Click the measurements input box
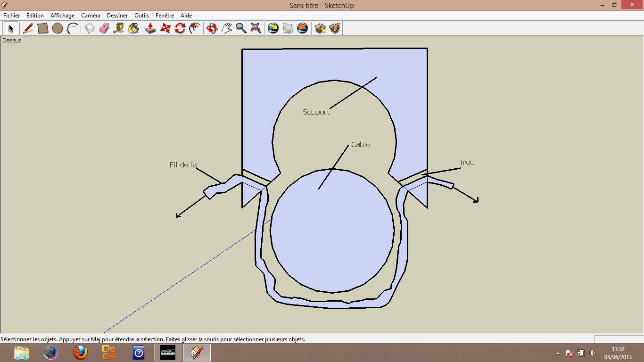 (618, 339)
